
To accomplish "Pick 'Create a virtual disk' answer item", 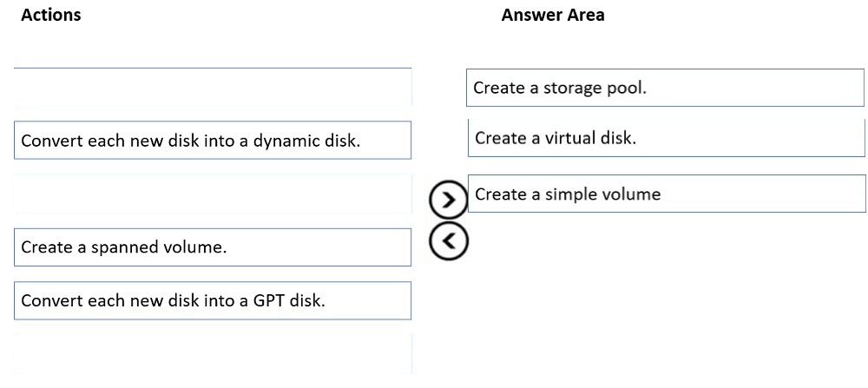I will 665,138.
